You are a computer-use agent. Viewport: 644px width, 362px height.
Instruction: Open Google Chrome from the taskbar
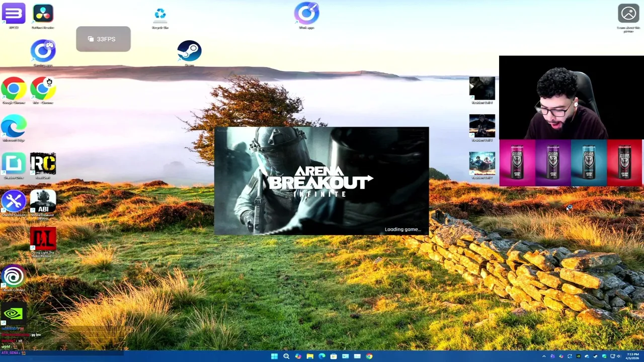(x=369, y=356)
